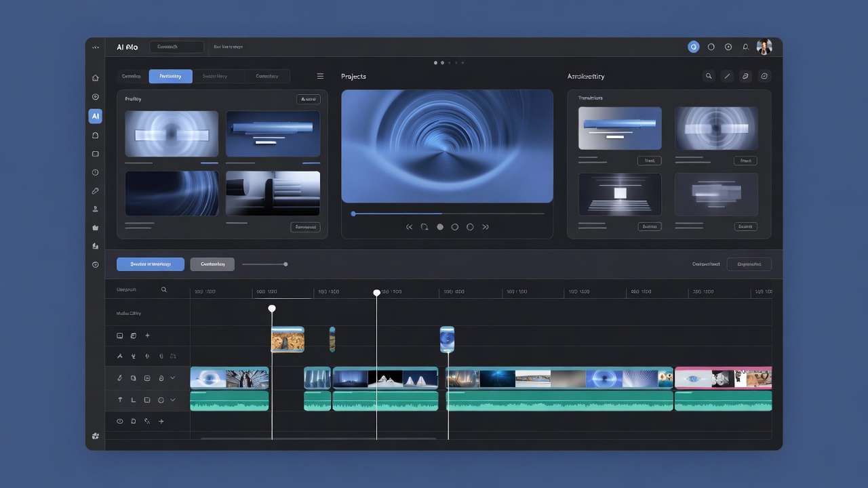Open the three-dots menu at top-left corner
Image resolution: width=868 pixels, height=488 pixels.
(96, 47)
